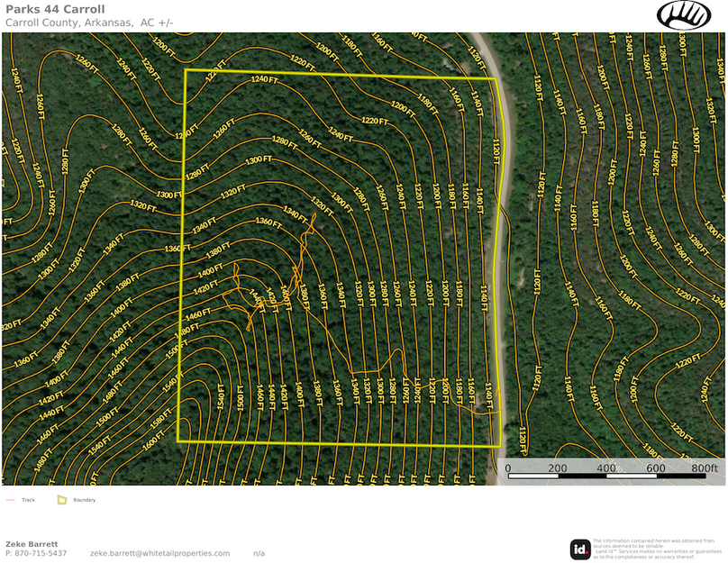Select the Parks 44 Carroll title
Viewport: 728px width, 563px height.
pyautogui.click(x=56, y=8)
